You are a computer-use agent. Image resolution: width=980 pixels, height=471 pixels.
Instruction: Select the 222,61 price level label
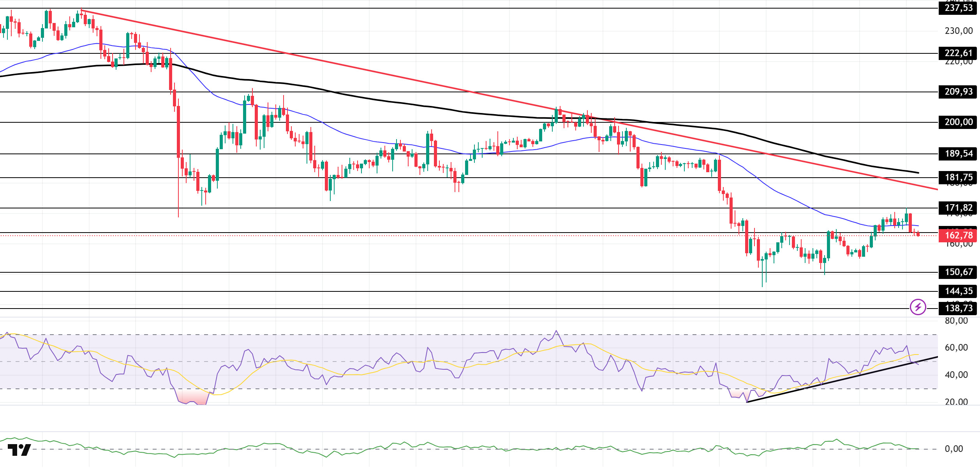point(958,53)
